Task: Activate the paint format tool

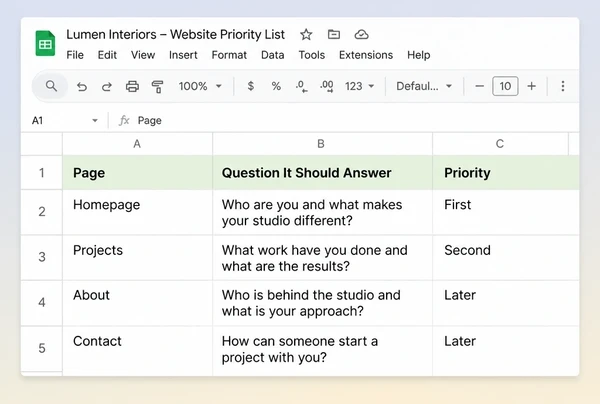Action: tap(157, 86)
